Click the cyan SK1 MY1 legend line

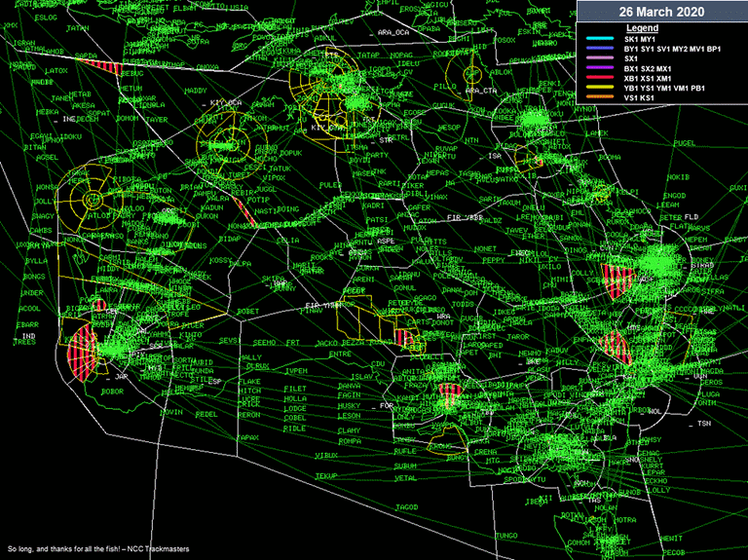coord(598,39)
